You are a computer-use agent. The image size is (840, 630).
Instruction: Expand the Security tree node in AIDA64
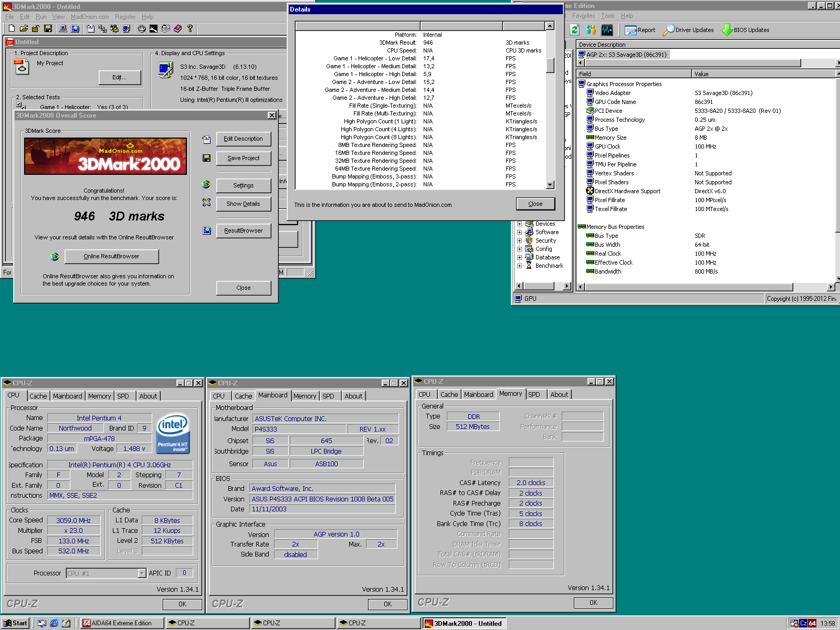click(x=519, y=240)
